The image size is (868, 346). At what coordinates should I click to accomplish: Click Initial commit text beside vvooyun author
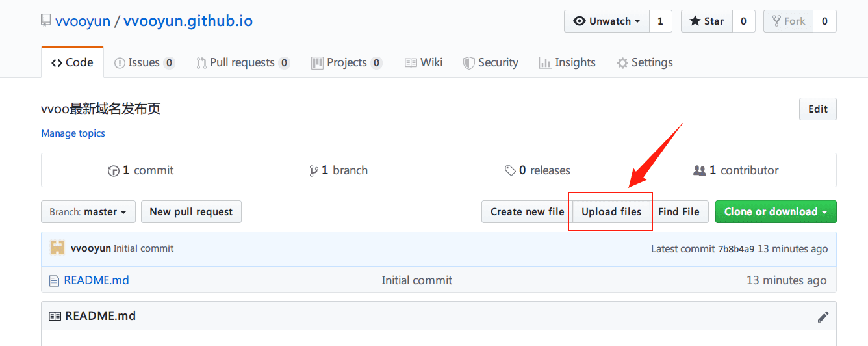tap(144, 248)
